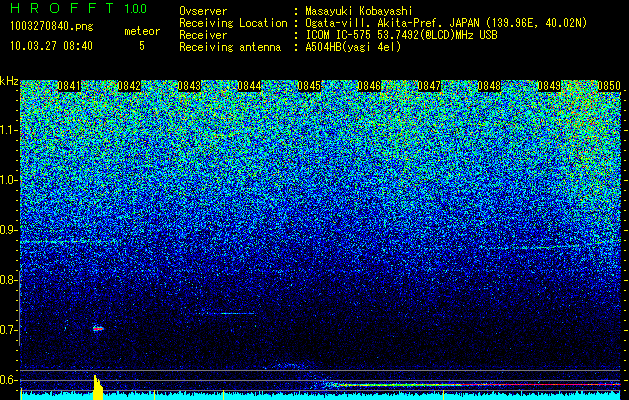Click the 0.9 kHz frequency label

[7, 230]
